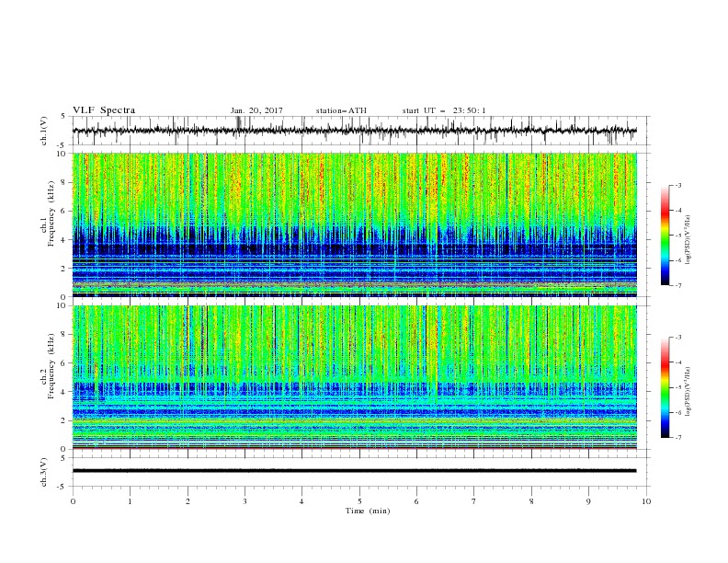Click the "6" kHz tick on the ch.2 frequency axis
This screenshot has height=563, width=728.
(x=64, y=363)
